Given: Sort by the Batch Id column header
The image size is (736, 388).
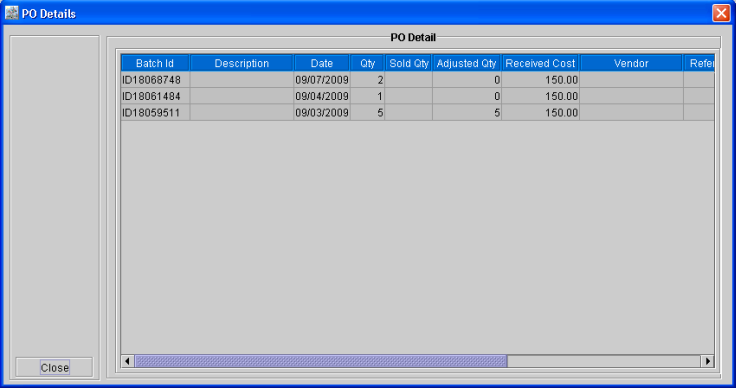Looking at the screenshot, I should coord(155,63).
